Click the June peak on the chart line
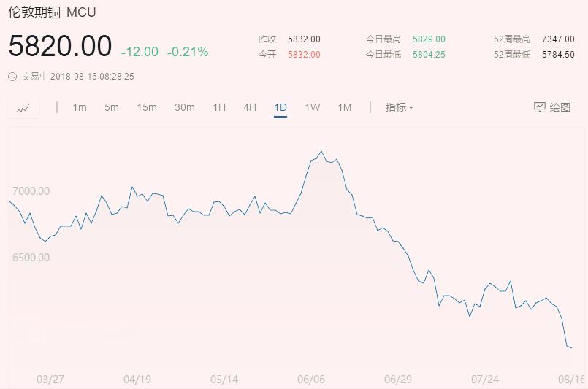 pyautogui.click(x=321, y=152)
